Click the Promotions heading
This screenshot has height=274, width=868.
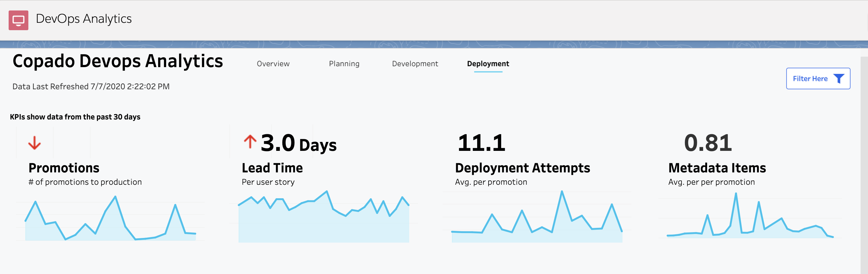[64, 167]
